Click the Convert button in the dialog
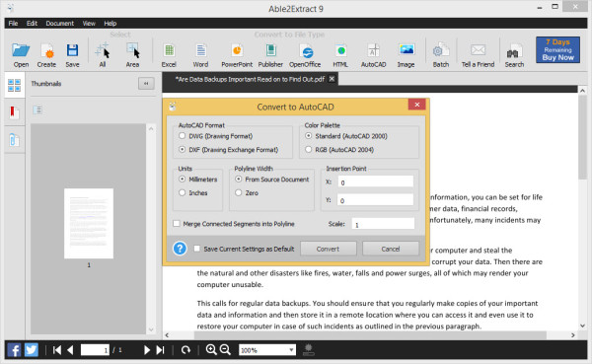This screenshot has height=364, width=592. 329,249
